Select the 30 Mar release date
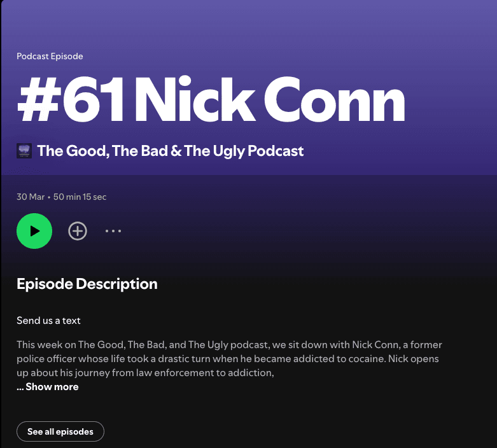497x448 pixels. pos(31,197)
